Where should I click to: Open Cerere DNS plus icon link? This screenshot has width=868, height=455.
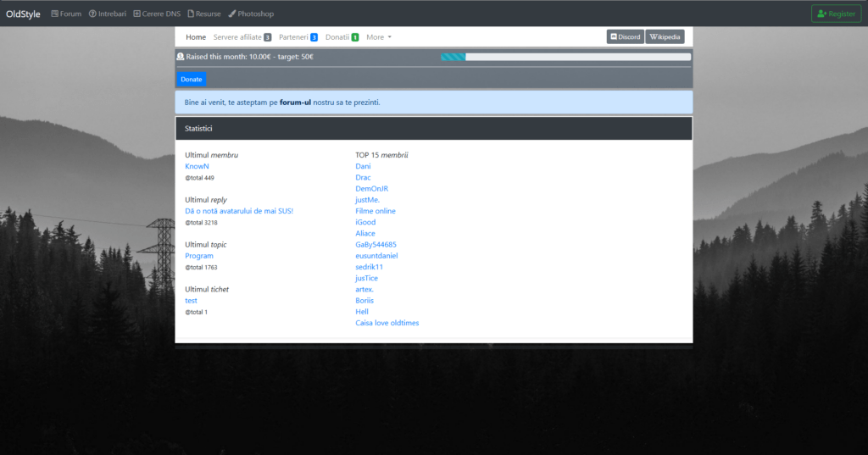pyautogui.click(x=136, y=14)
